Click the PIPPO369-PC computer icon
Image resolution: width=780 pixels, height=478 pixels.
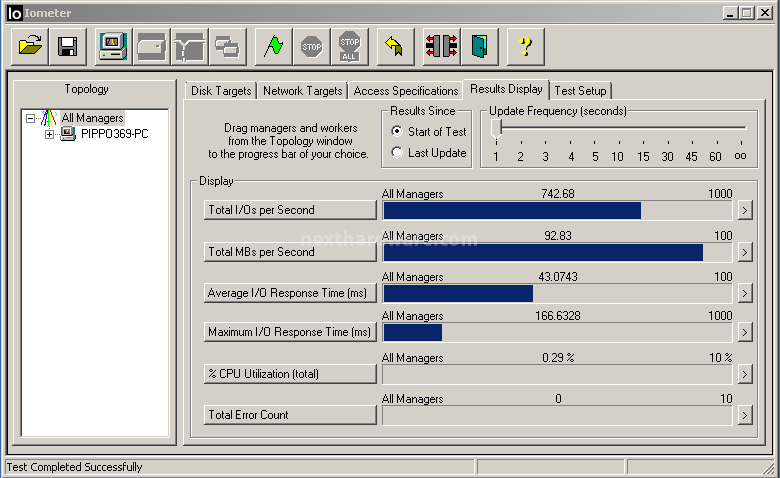(x=68, y=133)
